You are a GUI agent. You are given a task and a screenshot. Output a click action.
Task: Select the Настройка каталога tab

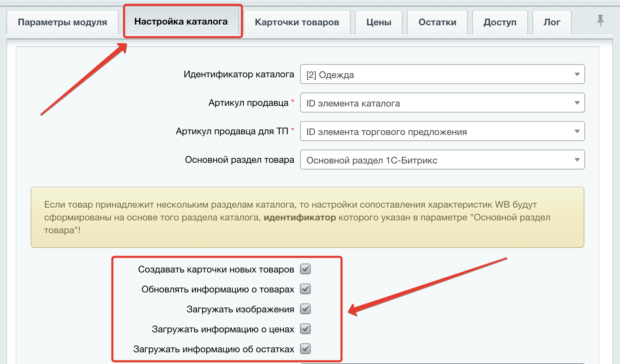[x=181, y=21]
